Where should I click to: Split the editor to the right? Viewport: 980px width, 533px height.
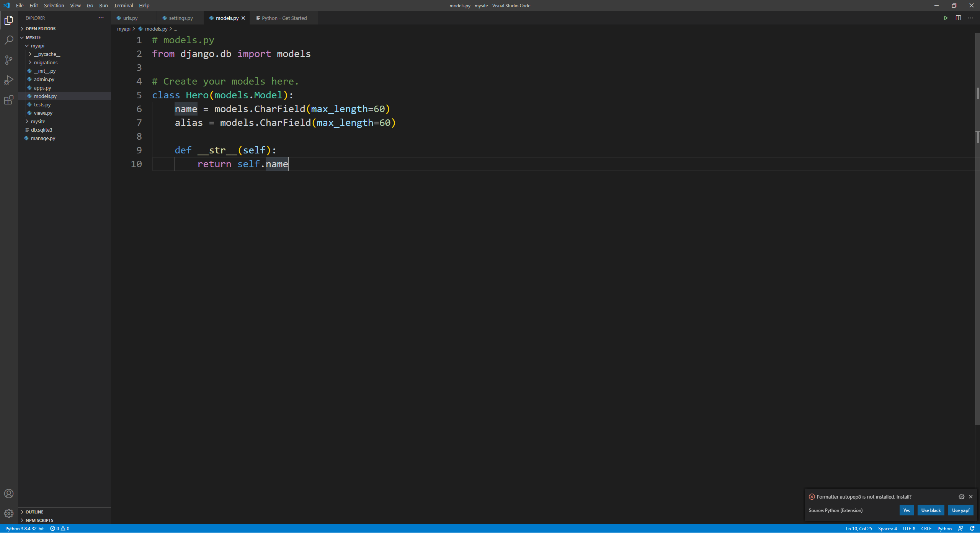pos(958,18)
